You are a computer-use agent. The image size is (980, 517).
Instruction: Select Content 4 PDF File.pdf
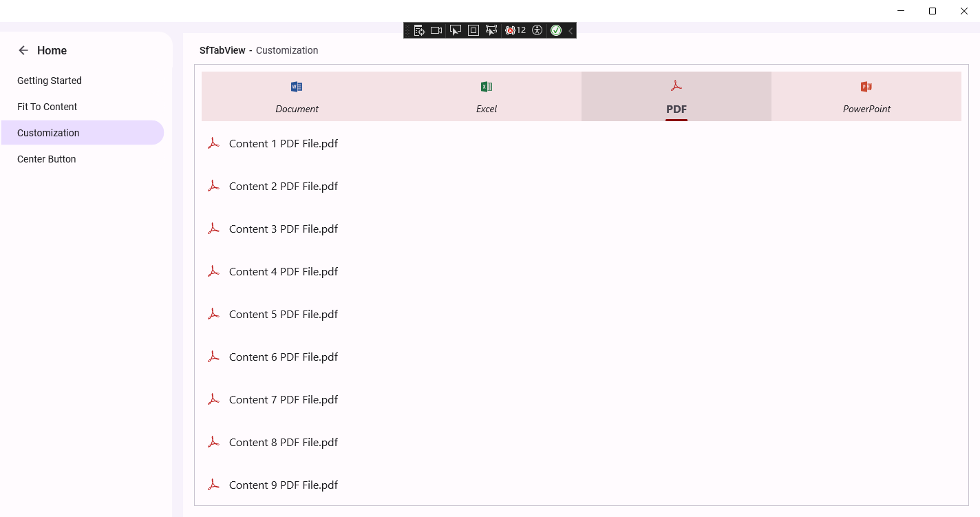click(284, 271)
